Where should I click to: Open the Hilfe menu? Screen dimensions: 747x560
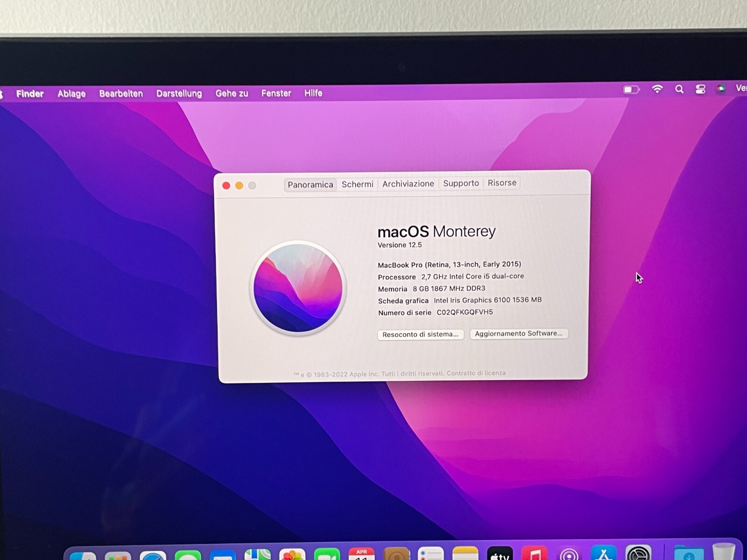(313, 93)
